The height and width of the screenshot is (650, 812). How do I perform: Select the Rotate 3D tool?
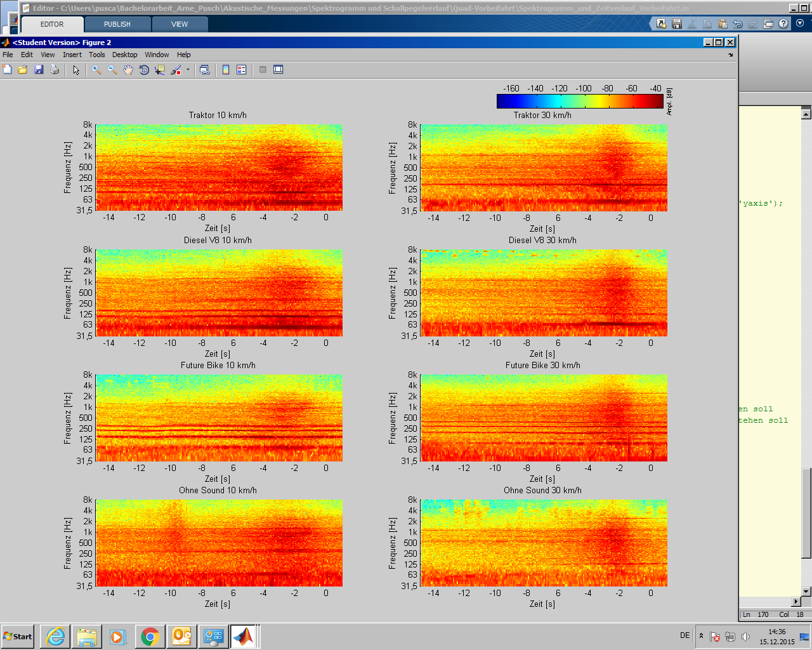coord(144,70)
